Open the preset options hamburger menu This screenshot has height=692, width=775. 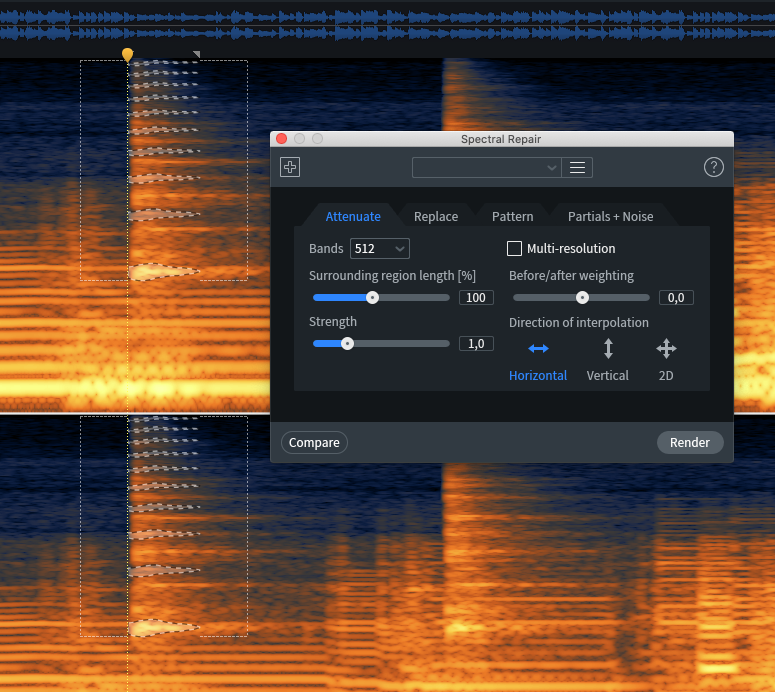577,168
